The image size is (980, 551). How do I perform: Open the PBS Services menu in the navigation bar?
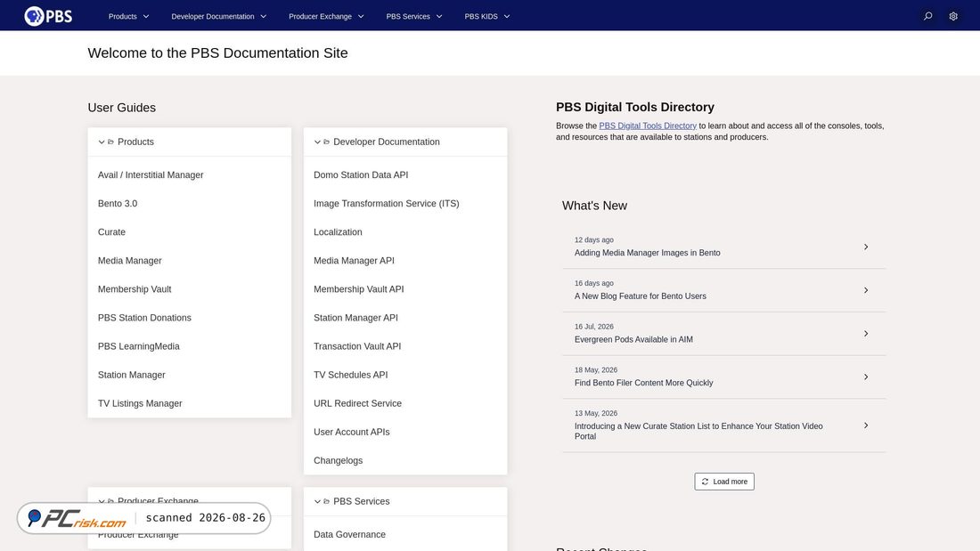point(413,16)
